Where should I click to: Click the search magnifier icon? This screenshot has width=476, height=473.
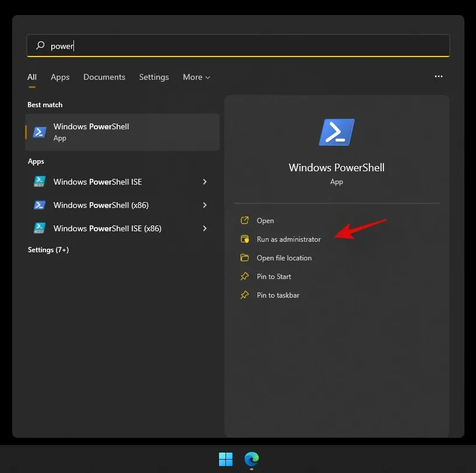(x=40, y=45)
